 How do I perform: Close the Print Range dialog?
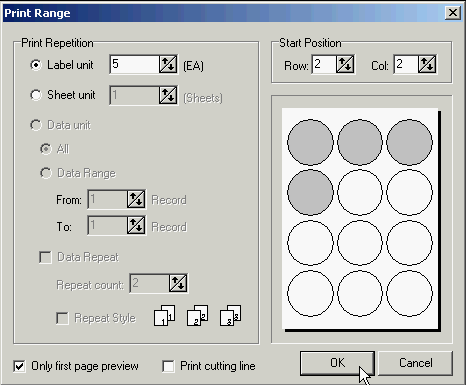(x=453, y=13)
